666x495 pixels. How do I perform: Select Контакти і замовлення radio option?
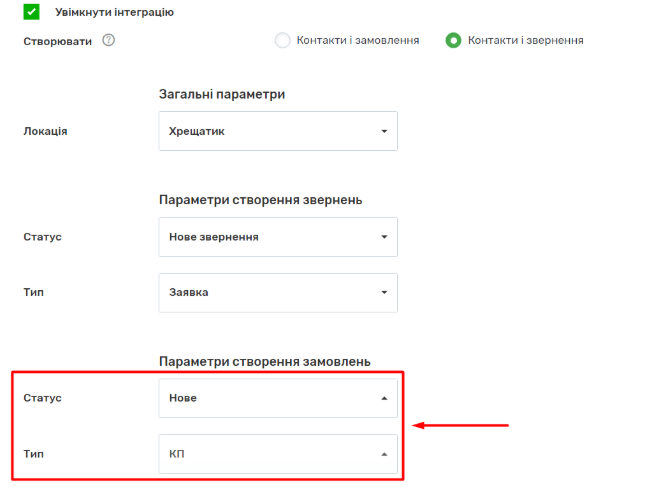(282, 40)
